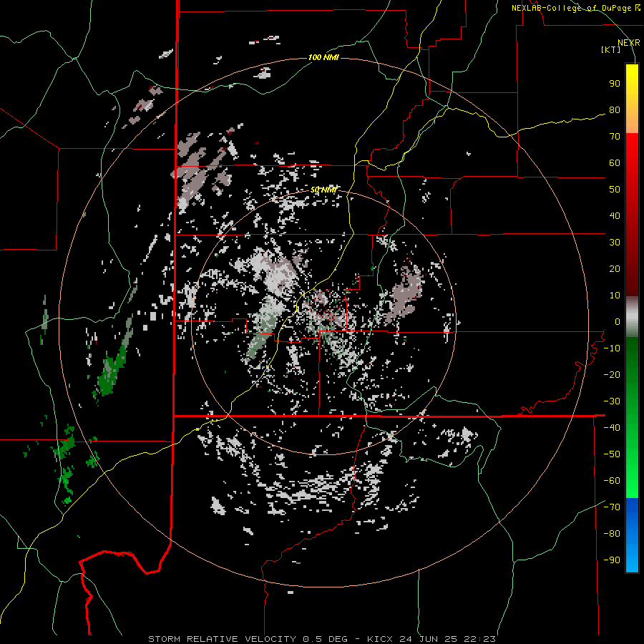Click the 40 value on the velocity scale
The width and height of the screenshot is (644, 644).
[615, 216]
